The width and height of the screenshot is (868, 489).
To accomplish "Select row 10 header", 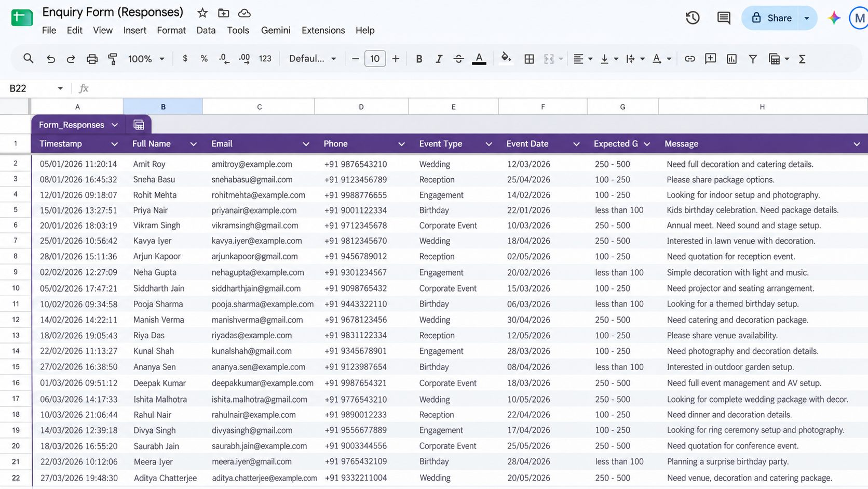I will coord(16,288).
